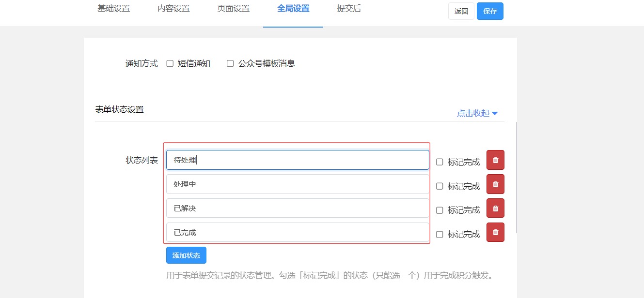Click the vertical scrollbar on the right of the panel
Screen dimensions: 644x298
[x=517, y=177]
